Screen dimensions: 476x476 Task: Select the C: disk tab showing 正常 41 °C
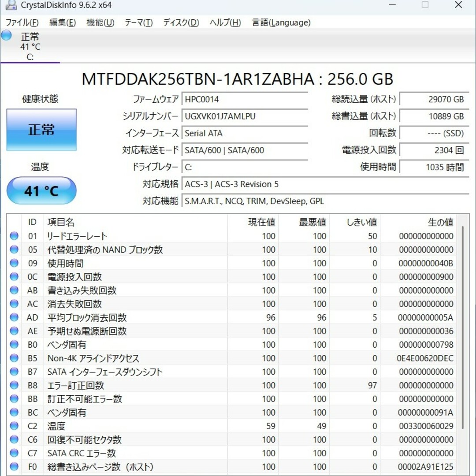[30, 46]
